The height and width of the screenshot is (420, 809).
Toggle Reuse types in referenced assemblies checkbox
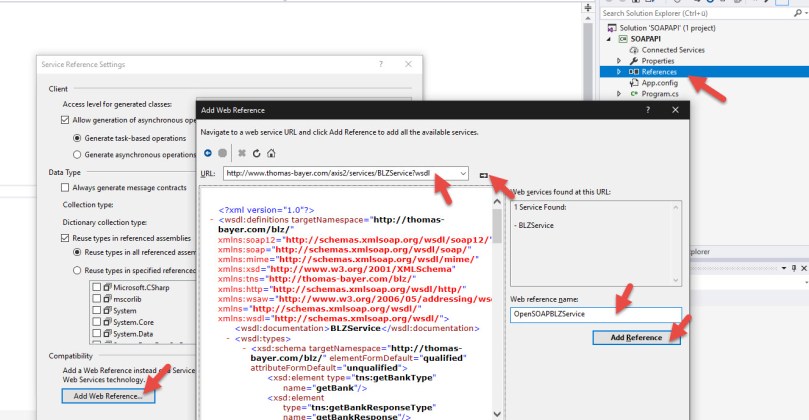pyautogui.click(x=66, y=237)
